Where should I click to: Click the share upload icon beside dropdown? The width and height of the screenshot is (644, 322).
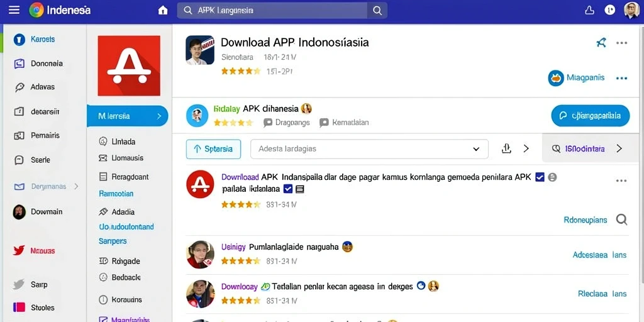[x=506, y=148]
